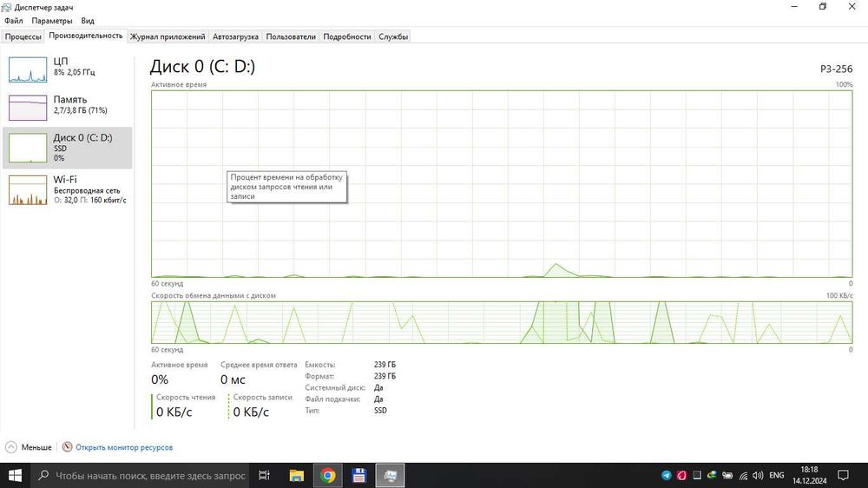Open File Explorer from the taskbar
Image resolution: width=868 pixels, height=488 pixels.
click(297, 475)
